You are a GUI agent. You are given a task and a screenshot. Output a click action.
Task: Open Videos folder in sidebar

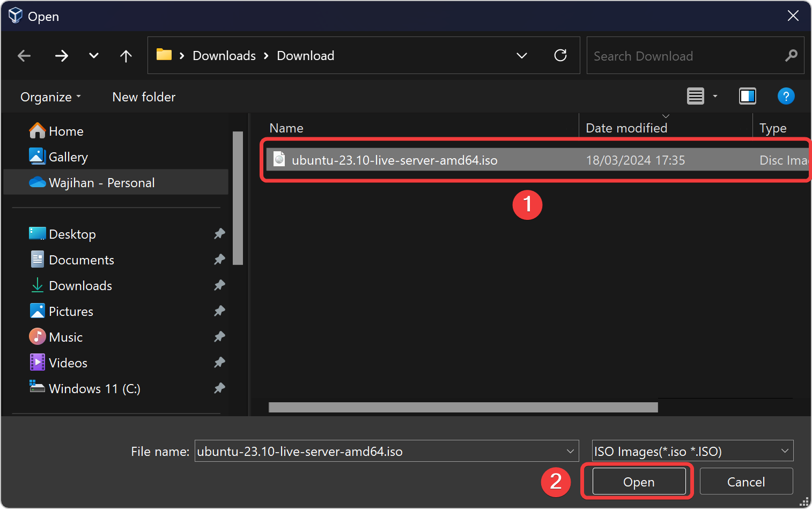[x=116, y=363]
